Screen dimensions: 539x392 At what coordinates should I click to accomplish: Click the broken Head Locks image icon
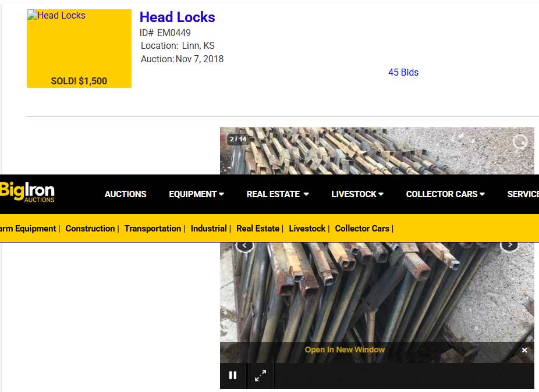click(x=32, y=15)
